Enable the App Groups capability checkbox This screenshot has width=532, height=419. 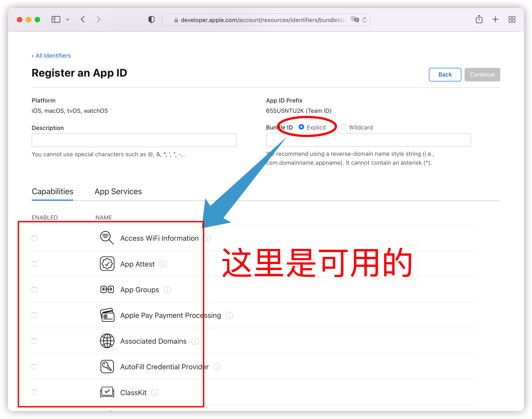tap(35, 290)
